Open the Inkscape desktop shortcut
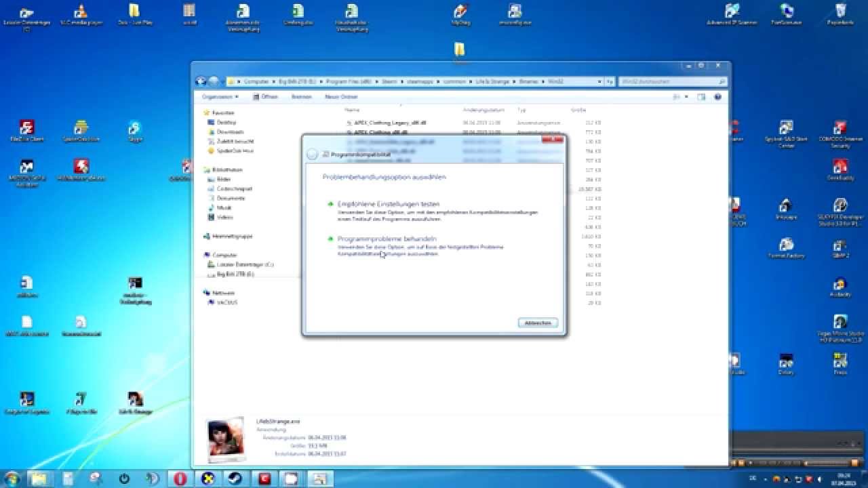Image resolution: width=868 pixels, height=488 pixels. [x=785, y=209]
